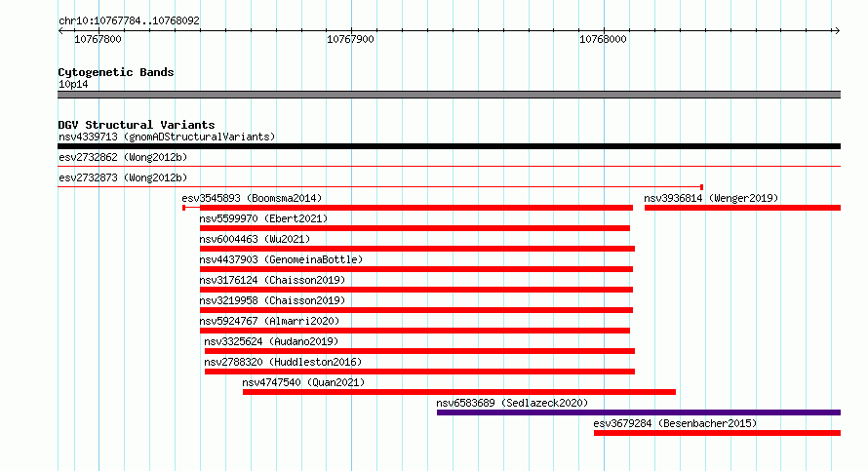The height and width of the screenshot is (471, 868).
Task: Open the nsv6004463 (Wu2021) label
Action: click(x=255, y=239)
